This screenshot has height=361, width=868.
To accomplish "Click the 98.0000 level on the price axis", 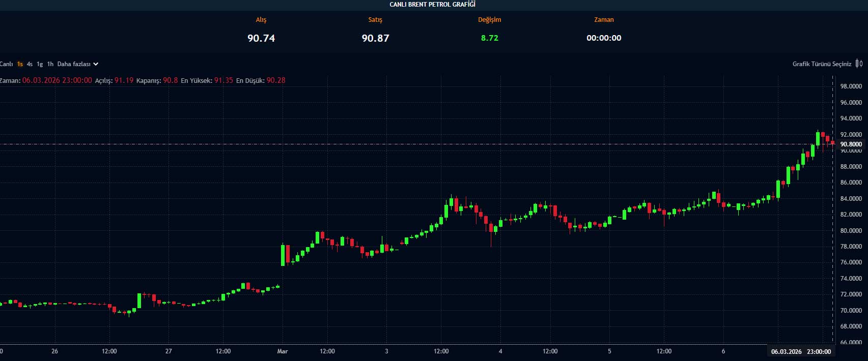I will (851, 86).
